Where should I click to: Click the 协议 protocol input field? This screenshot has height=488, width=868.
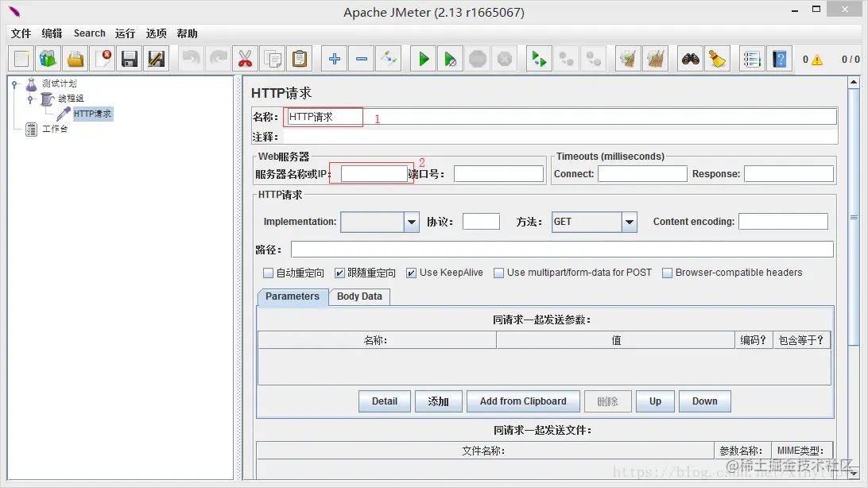point(481,221)
